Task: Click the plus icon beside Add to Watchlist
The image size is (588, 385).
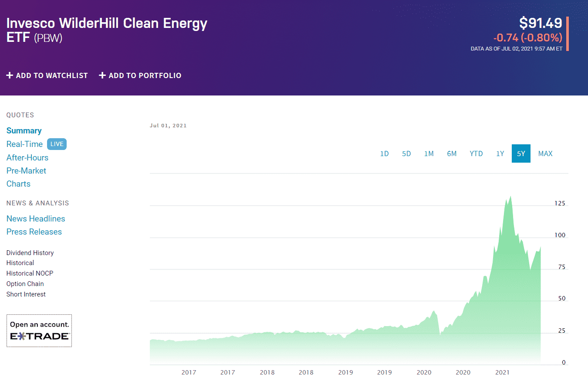Action: pyautogui.click(x=10, y=75)
